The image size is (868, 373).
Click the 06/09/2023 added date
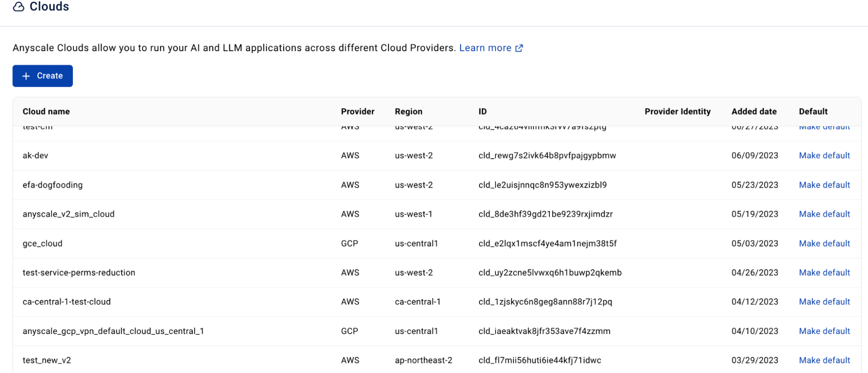[755, 155]
